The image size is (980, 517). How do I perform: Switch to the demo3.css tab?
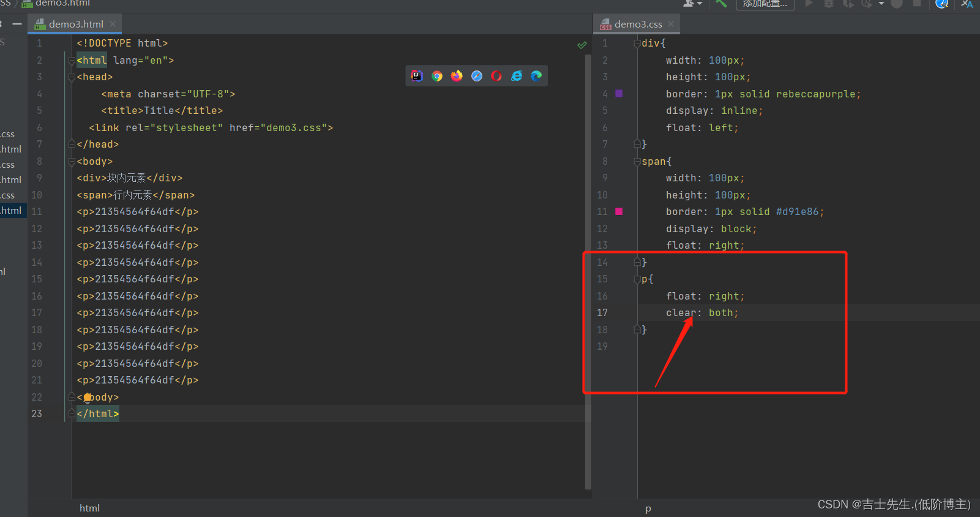coord(638,24)
